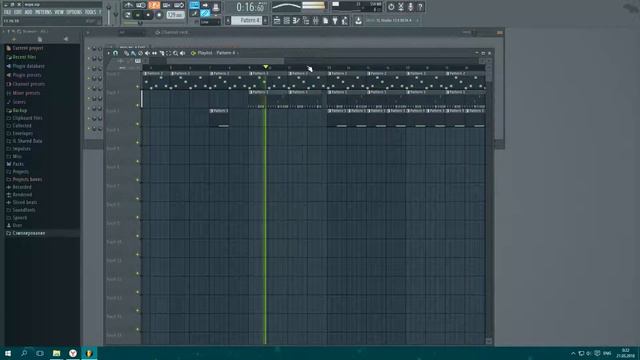Toggle the overdub recording icon
This screenshot has width=640, height=360.
166,5
